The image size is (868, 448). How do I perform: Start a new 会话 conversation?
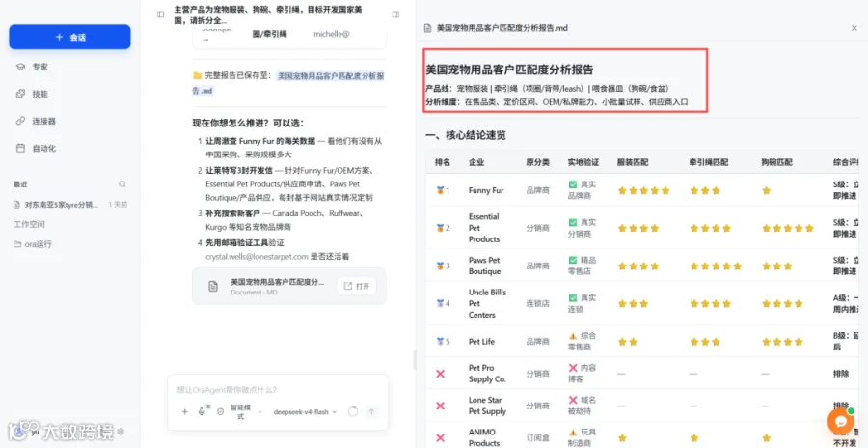coord(69,37)
